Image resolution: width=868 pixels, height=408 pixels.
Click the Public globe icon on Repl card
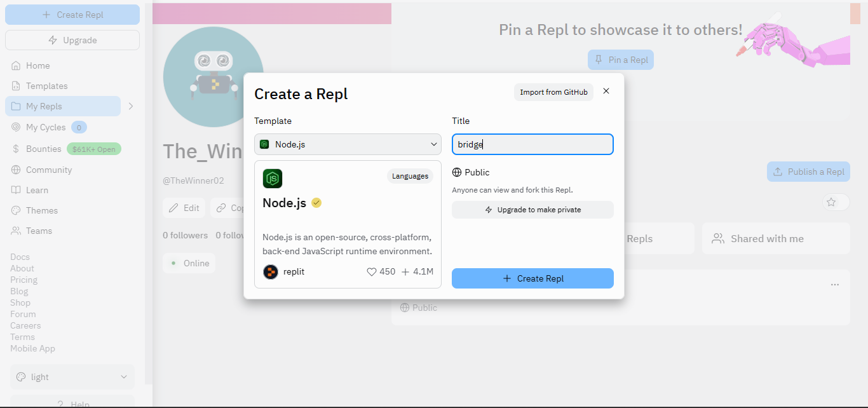coord(405,308)
